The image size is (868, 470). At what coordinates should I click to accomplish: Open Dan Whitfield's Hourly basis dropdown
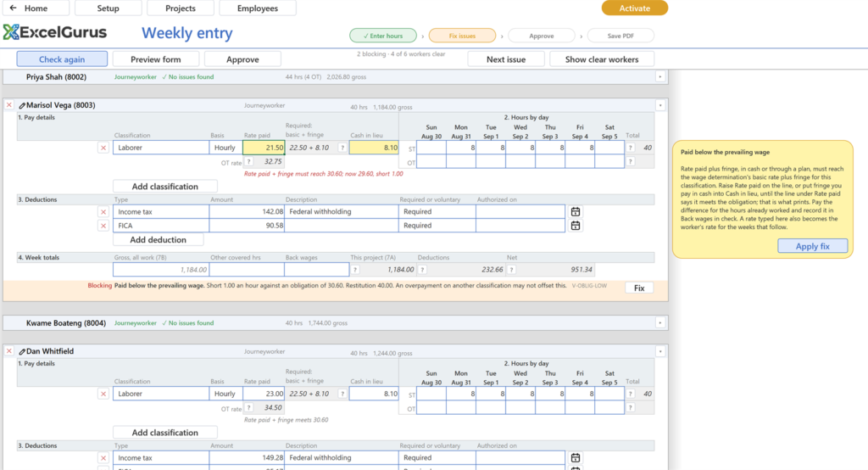(x=225, y=394)
